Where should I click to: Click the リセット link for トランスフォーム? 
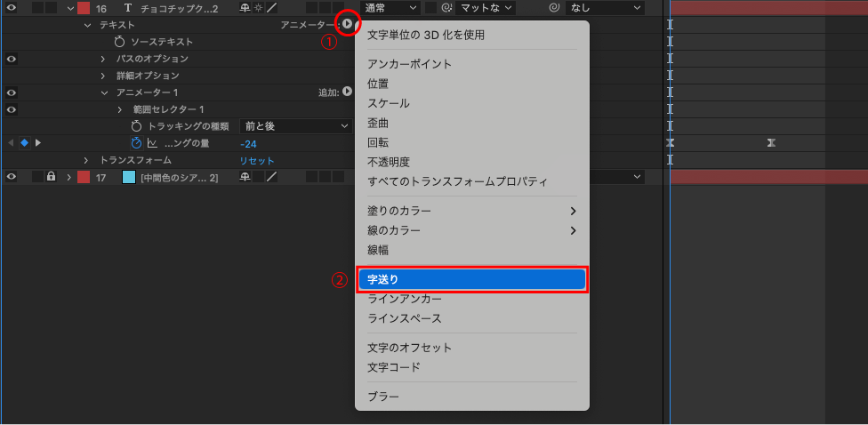point(257,160)
